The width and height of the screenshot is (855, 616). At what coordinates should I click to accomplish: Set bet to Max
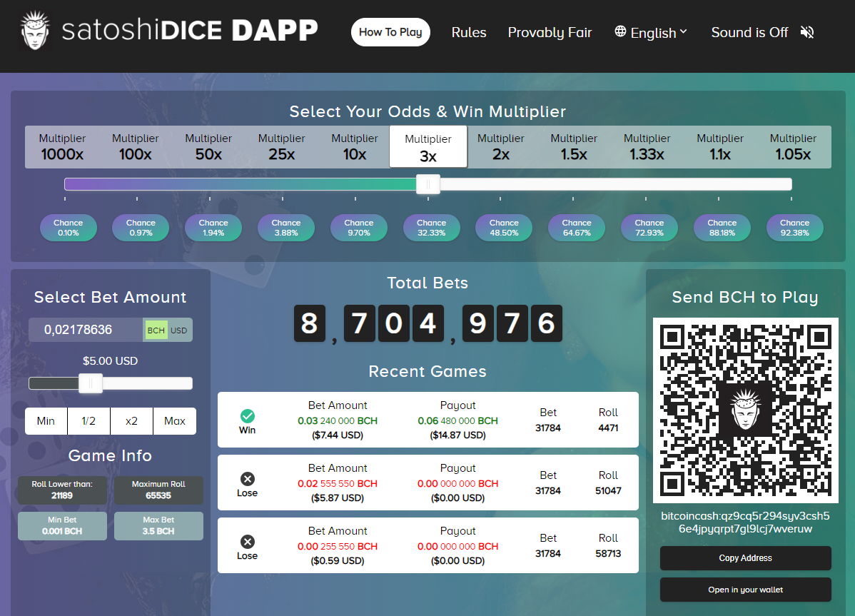point(174,421)
